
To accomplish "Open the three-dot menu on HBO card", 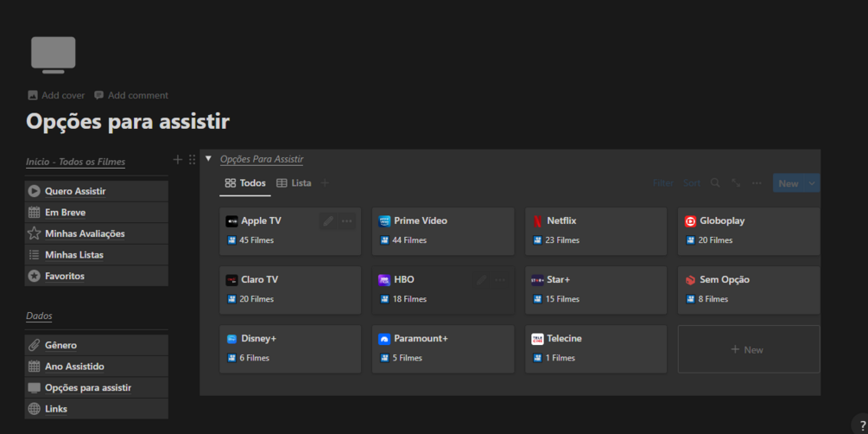I will pyautogui.click(x=500, y=280).
